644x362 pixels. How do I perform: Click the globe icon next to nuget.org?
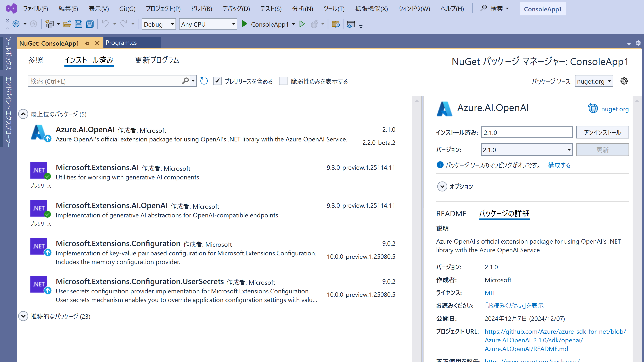coord(593,108)
